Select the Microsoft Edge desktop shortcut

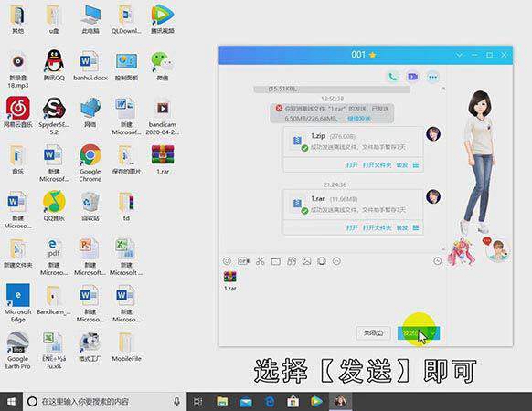click(18, 303)
